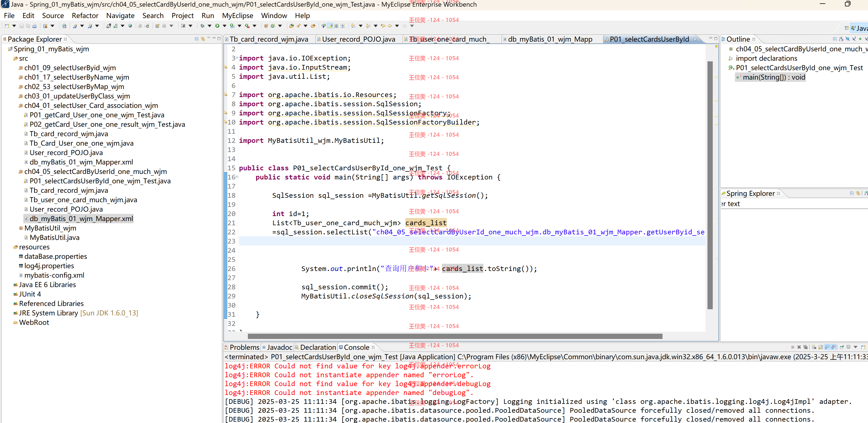Viewport: 868px width, 423px height.
Task: Click the New file wizard icon
Action: tap(7, 26)
